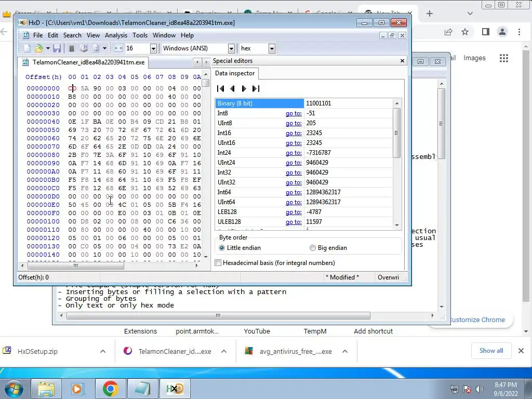Open the hex offset base dropdown
This screenshot has width=532, height=399.
tap(272, 48)
